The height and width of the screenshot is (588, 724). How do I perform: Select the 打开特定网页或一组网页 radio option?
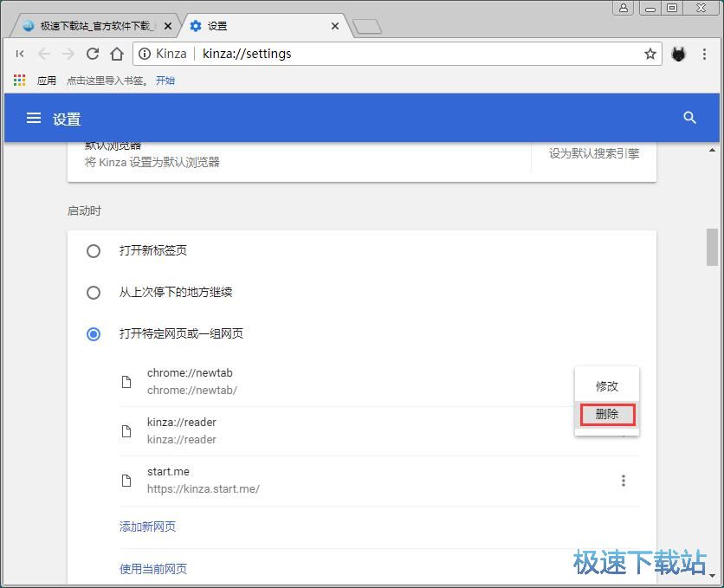pos(94,333)
